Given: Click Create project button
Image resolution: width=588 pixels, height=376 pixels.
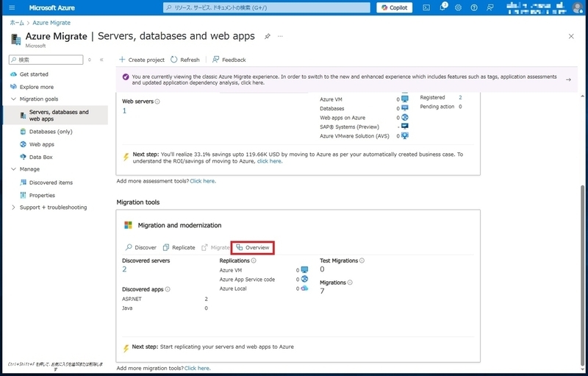Looking at the screenshot, I should [142, 60].
